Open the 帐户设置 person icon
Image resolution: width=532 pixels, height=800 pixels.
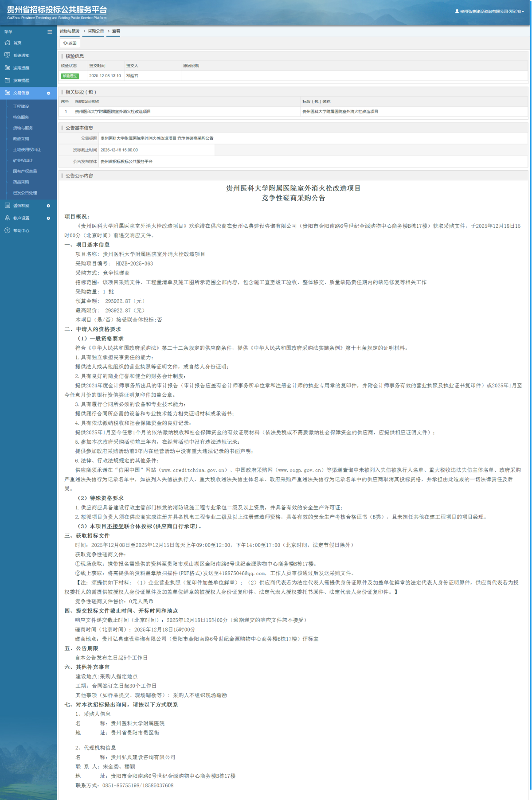click(7, 218)
